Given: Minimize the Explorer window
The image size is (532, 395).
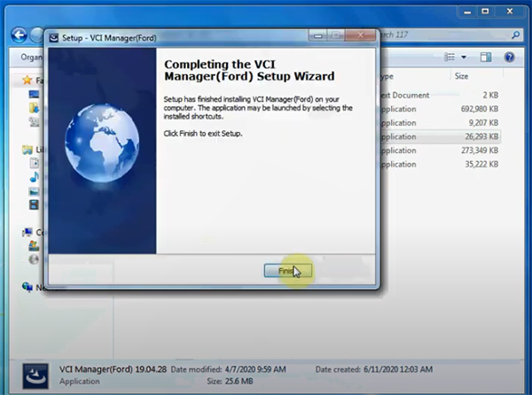Looking at the screenshot, I should [467, 12].
